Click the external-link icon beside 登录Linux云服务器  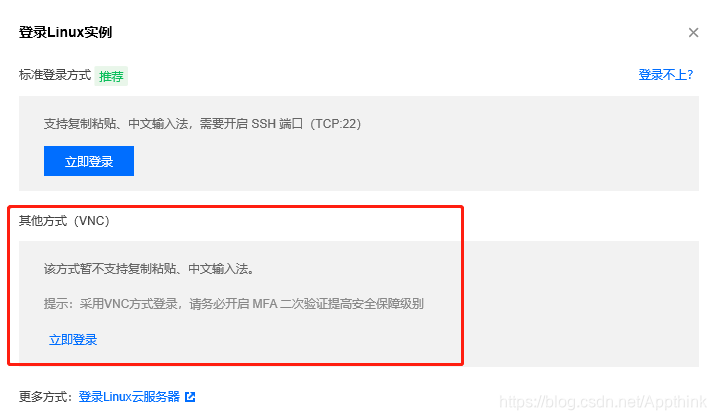[x=190, y=397]
